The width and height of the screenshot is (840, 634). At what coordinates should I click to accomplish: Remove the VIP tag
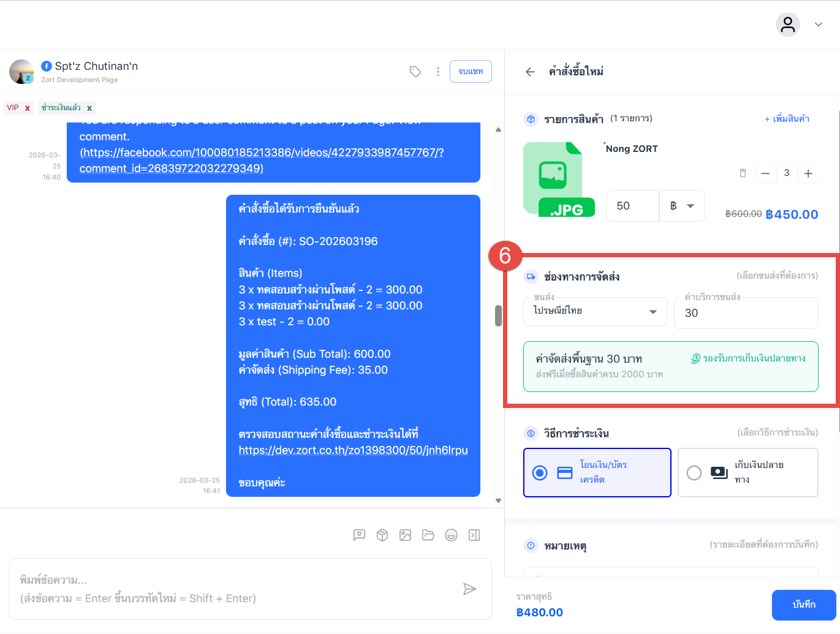(x=27, y=108)
